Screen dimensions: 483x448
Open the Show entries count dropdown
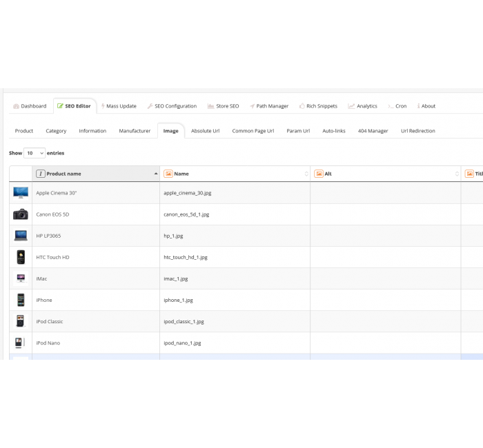tap(34, 153)
